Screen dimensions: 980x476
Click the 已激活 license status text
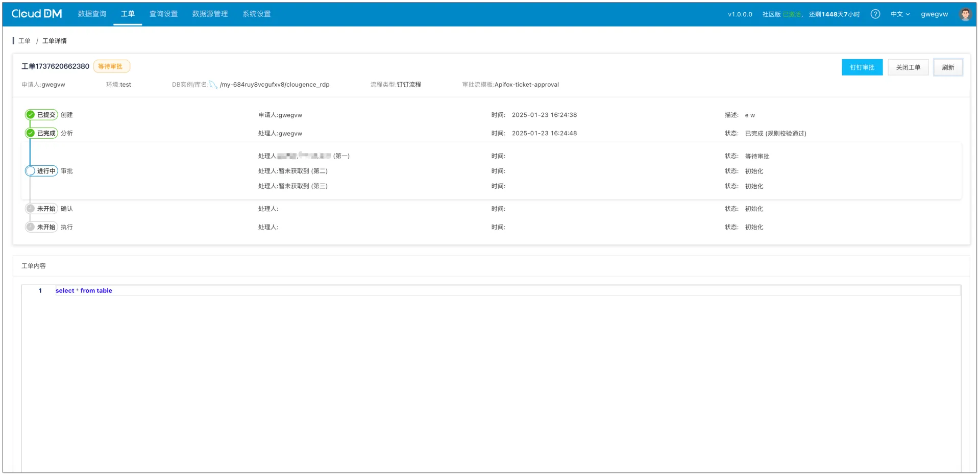point(792,14)
